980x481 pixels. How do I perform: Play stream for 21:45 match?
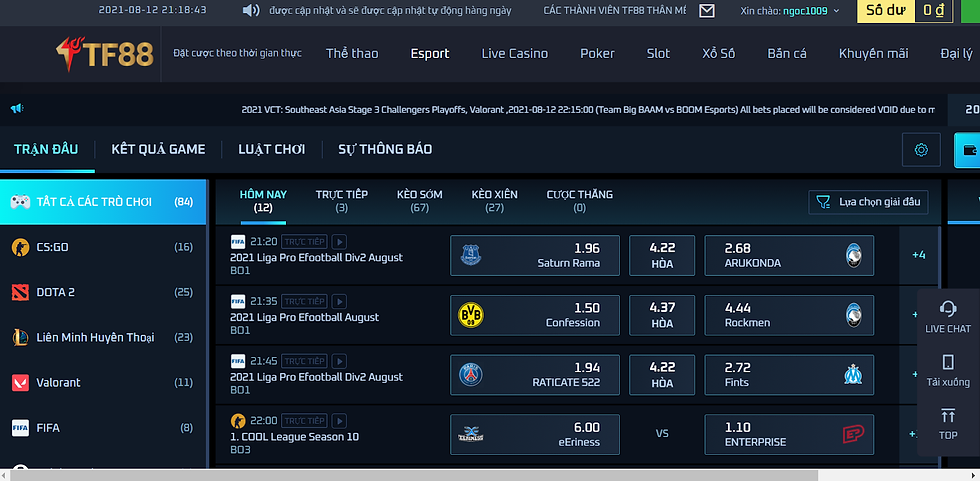click(x=339, y=361)
